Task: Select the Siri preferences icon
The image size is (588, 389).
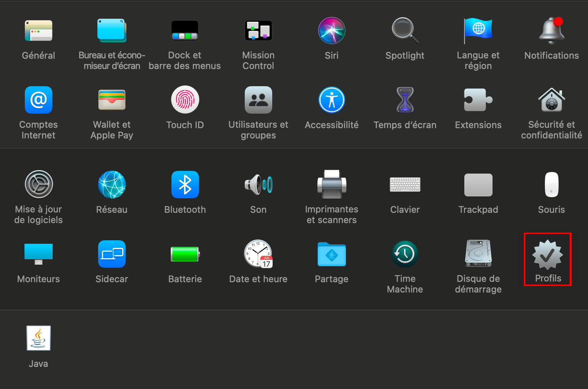Action: [x=331, y=31]
